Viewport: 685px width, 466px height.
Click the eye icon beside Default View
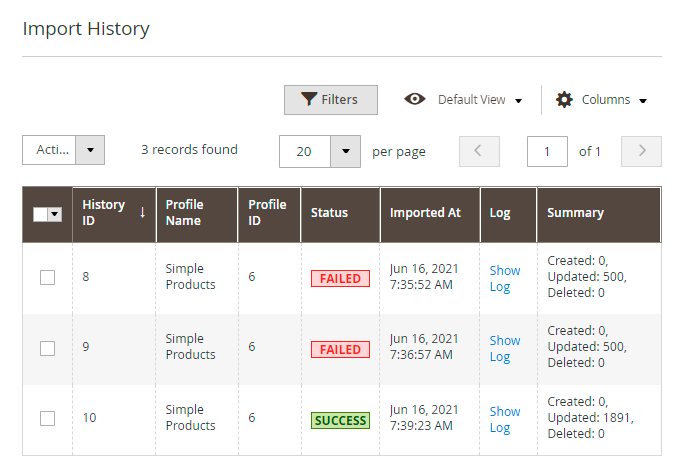tap(415, 99)
